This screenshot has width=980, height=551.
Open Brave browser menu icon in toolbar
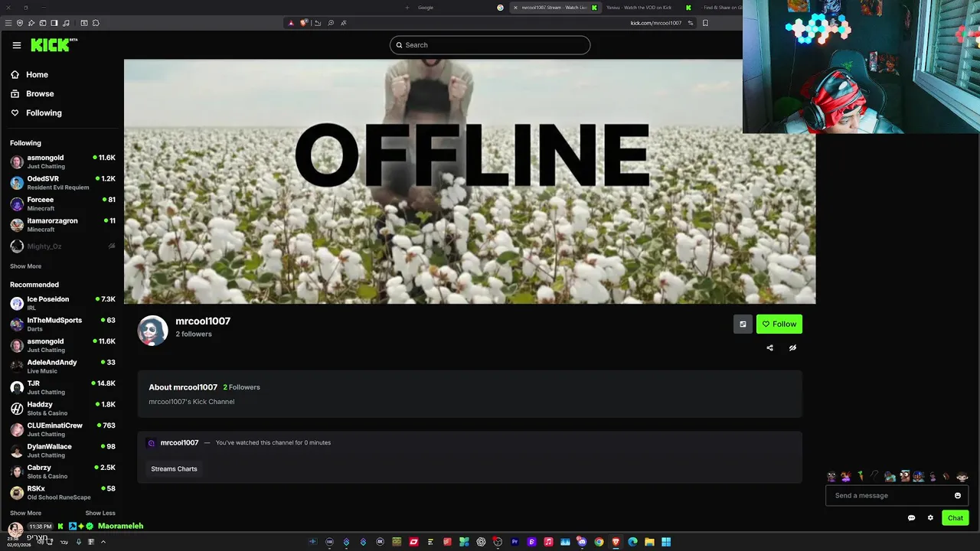pyautogui.click(x=8, y=23)
